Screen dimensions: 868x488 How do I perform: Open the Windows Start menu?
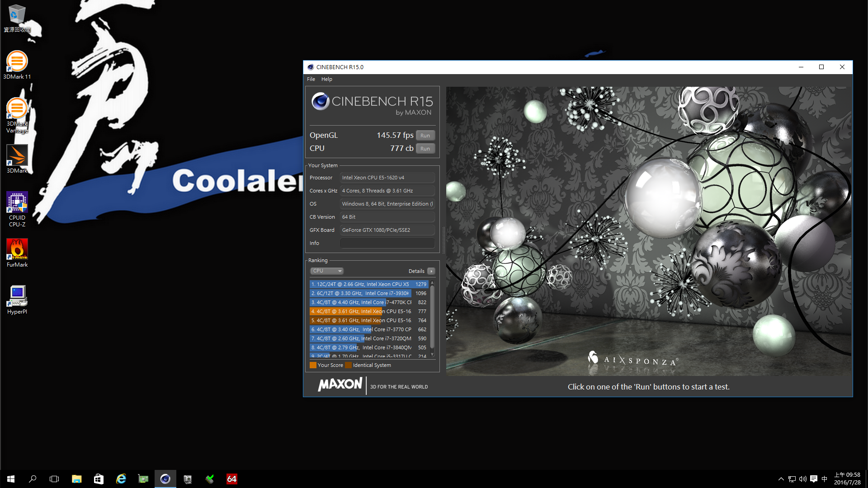11,479
